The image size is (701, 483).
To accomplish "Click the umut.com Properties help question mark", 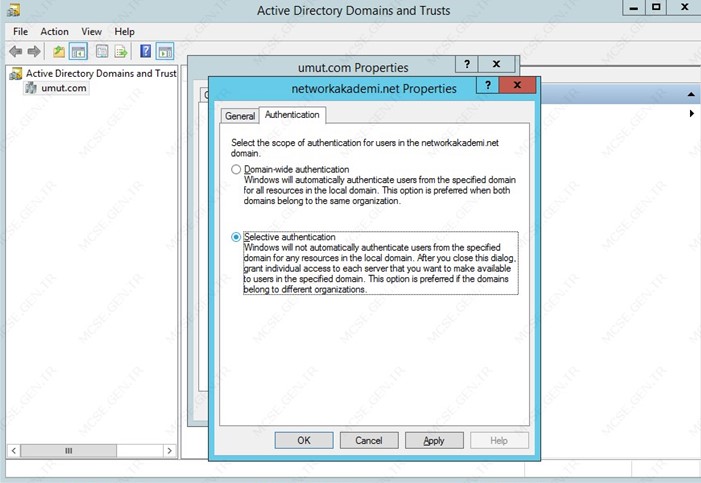I will click(467, 64).
